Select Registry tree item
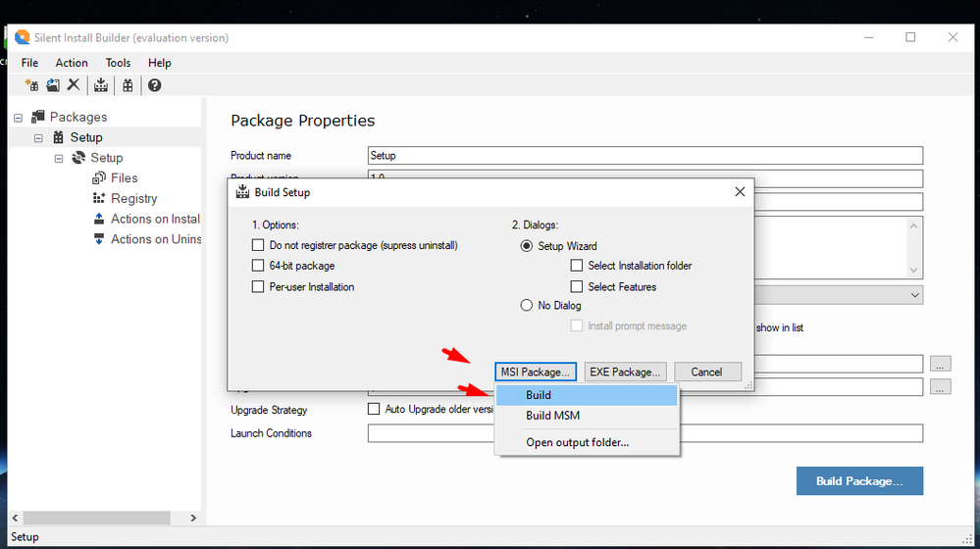This screenshot has height=549, width=980. point(133,199)
